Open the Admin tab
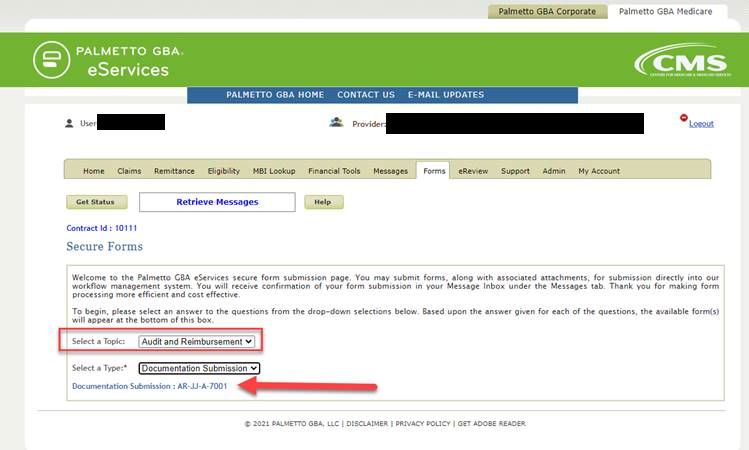 (x=554, y=171)
